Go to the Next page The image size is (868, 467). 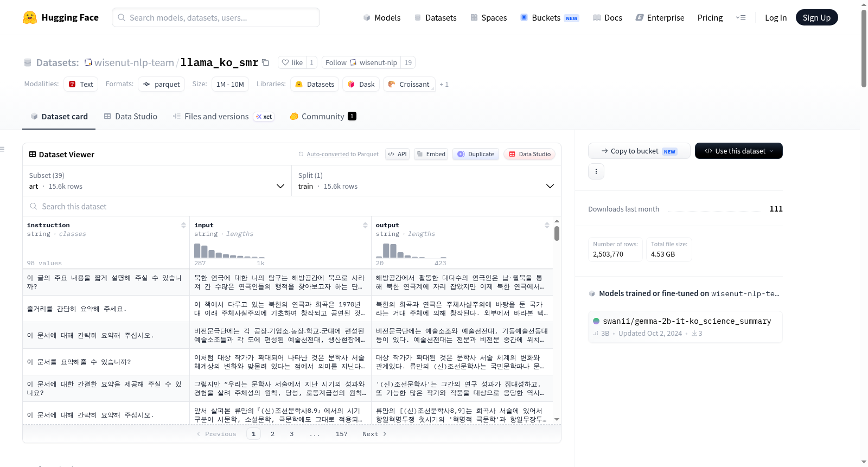click(x=374, y=434)
